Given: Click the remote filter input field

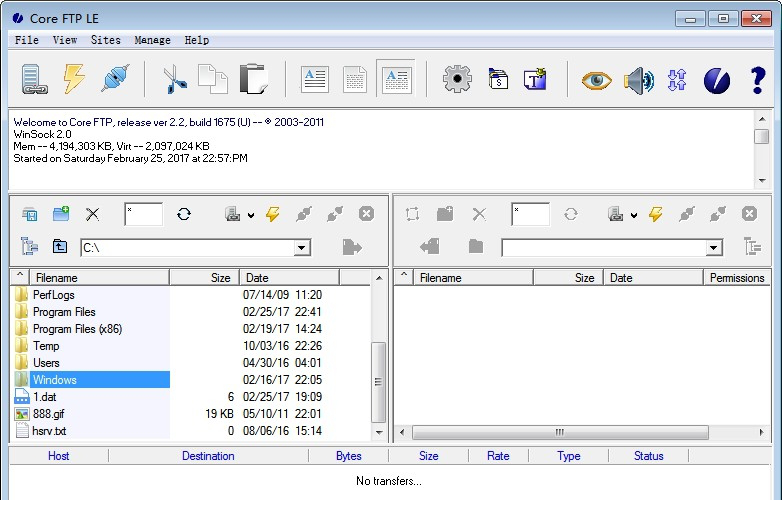Looking at the screenshot, I should point(530,214).
